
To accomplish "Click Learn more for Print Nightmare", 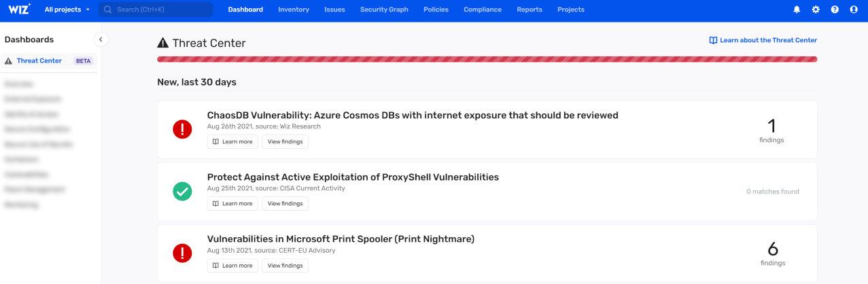I will (232, 265).
